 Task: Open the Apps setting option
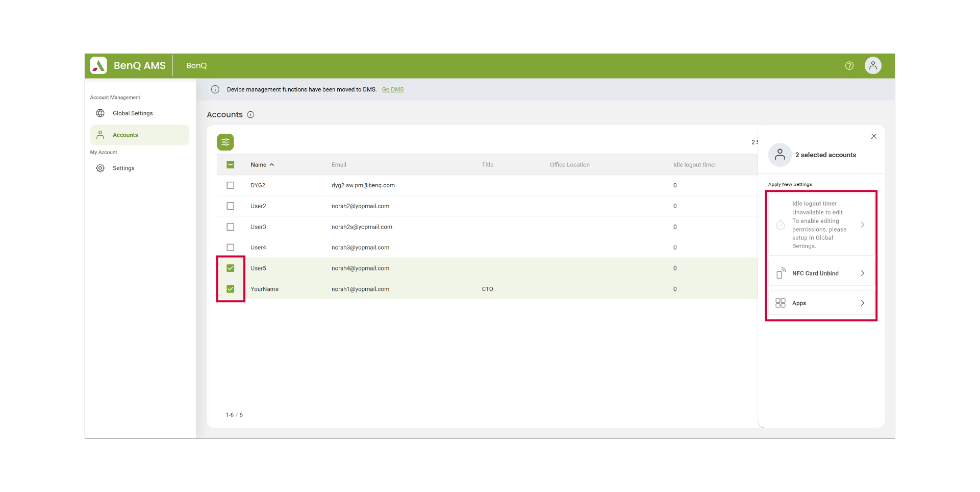821,303
